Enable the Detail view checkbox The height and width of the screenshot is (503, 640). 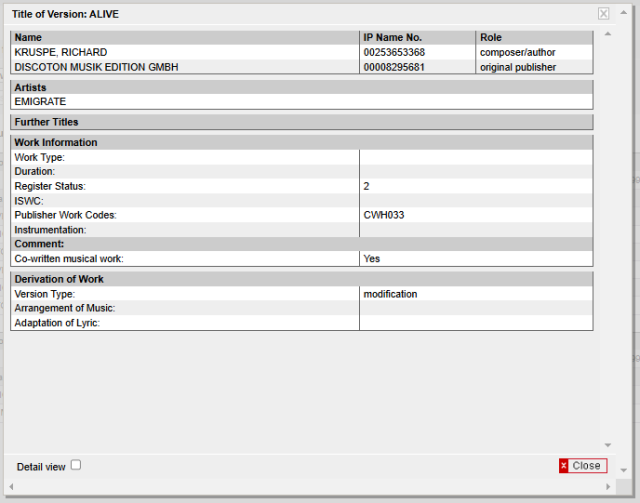click(76, 465)
